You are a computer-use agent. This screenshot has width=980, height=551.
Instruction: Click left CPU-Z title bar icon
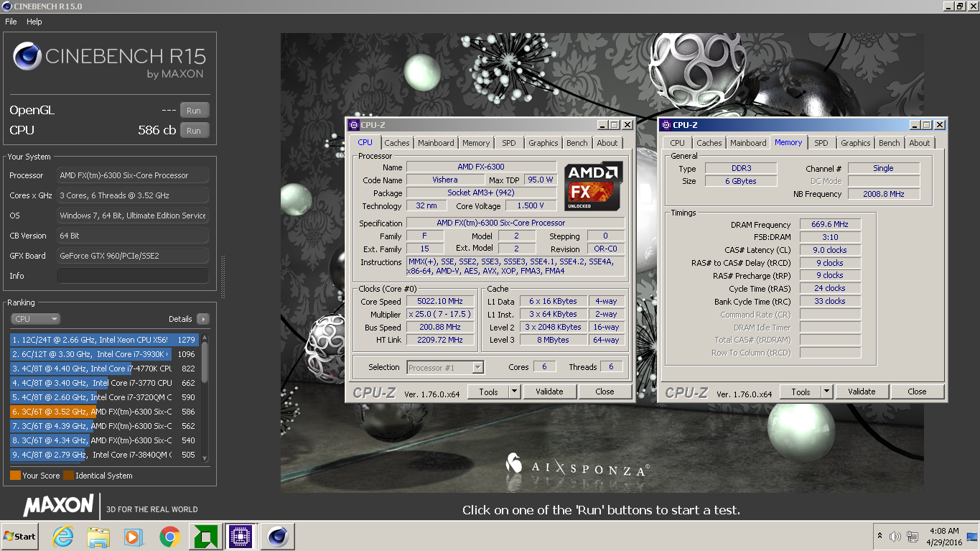(353, 125)
